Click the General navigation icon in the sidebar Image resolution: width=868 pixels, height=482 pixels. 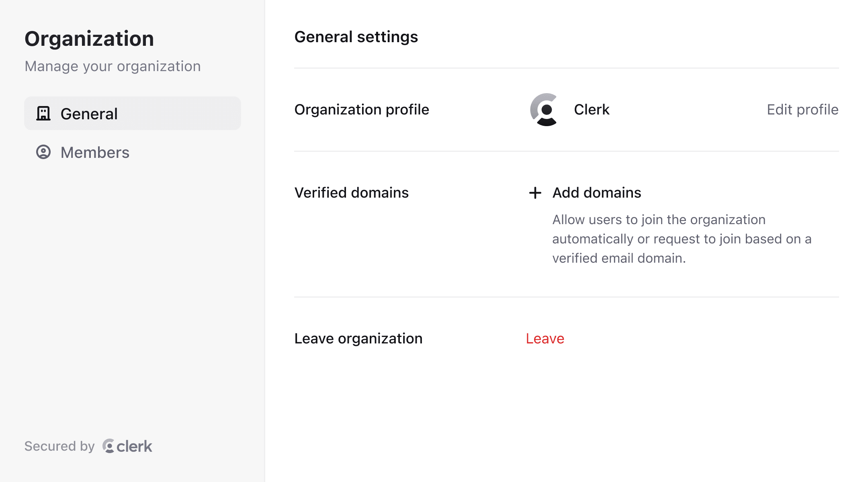tap(44, 113)
